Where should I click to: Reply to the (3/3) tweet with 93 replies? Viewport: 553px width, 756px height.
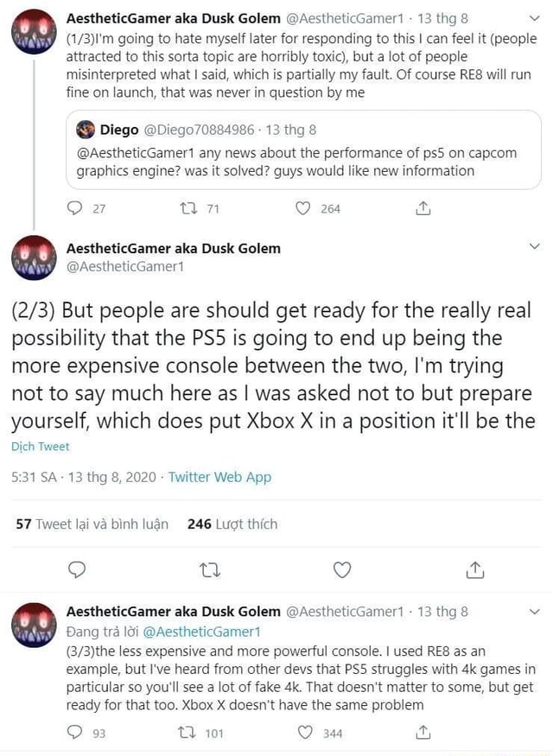(x=74, y=733)
